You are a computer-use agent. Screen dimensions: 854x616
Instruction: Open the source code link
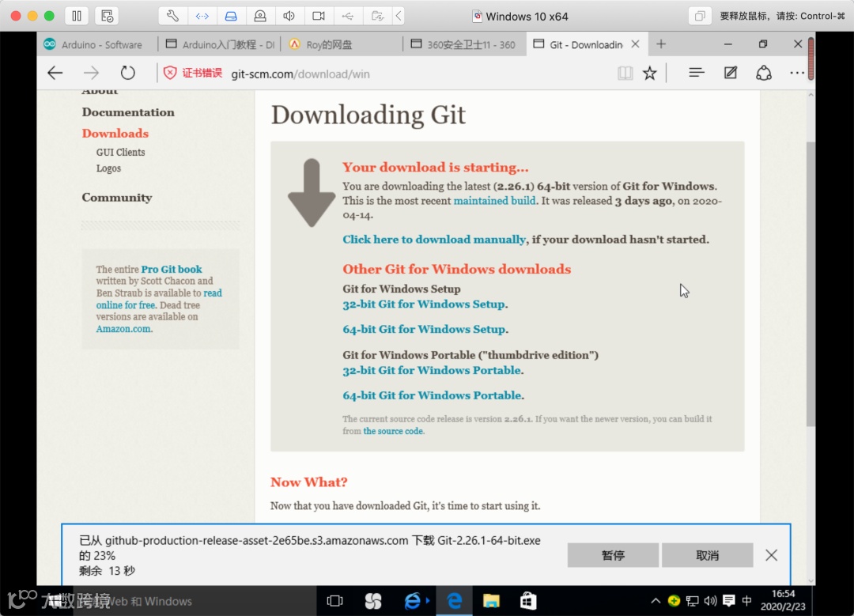pyautogui.click(x=393, y=432)
